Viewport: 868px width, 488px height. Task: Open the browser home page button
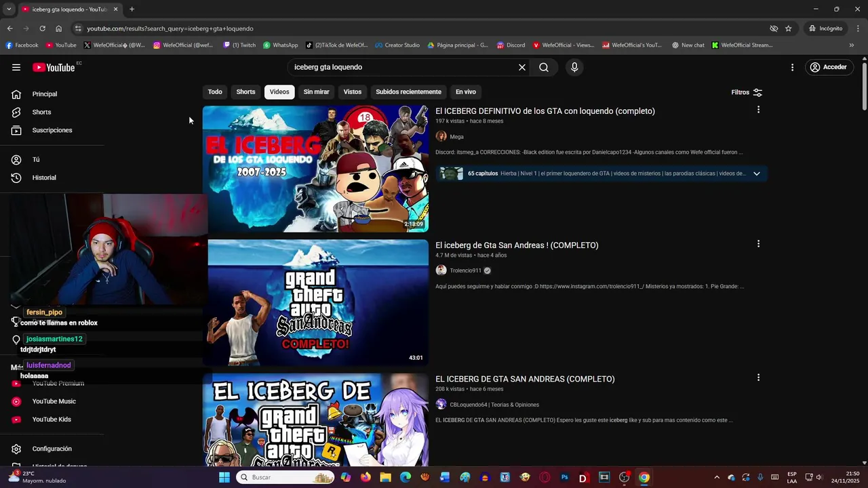(58, 28)
